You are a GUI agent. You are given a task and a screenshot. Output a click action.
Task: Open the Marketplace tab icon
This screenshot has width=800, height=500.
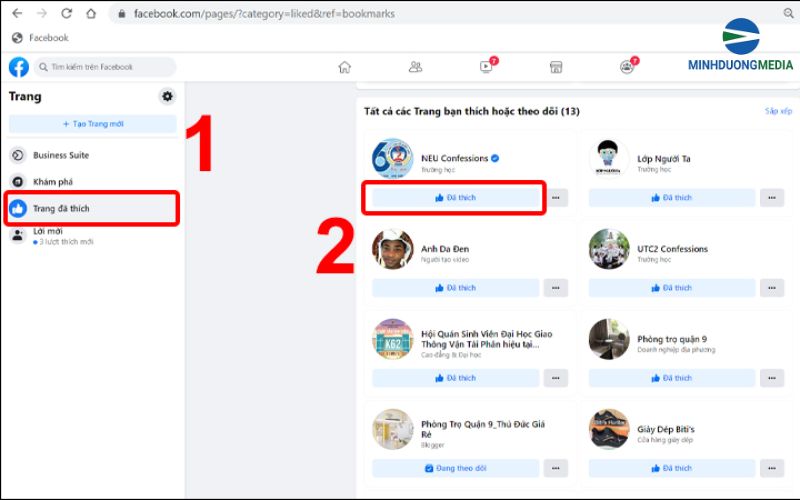point(556,67)
